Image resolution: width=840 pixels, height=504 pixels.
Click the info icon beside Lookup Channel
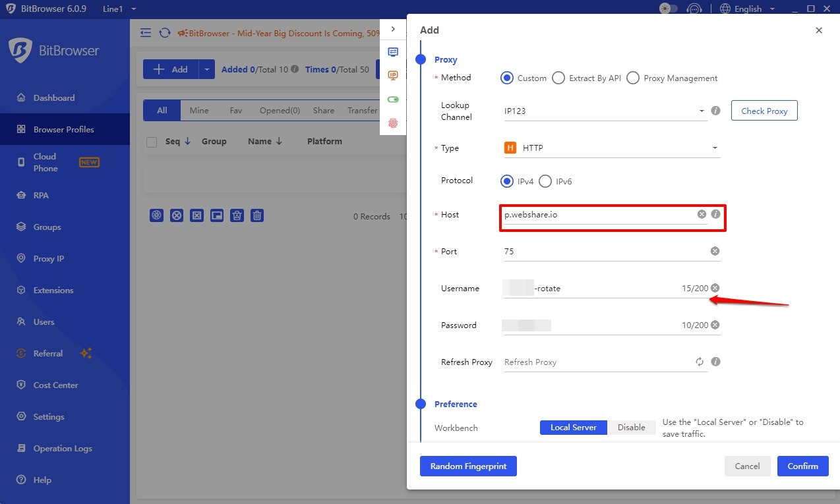pyautogui.click(x=715, y=111)
